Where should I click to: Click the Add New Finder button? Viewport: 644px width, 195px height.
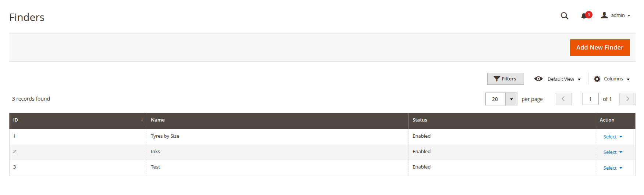(599, 48)
